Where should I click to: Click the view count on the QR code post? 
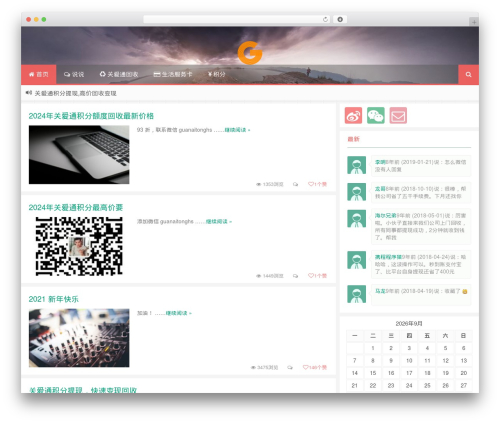click(x=270, y=276)
